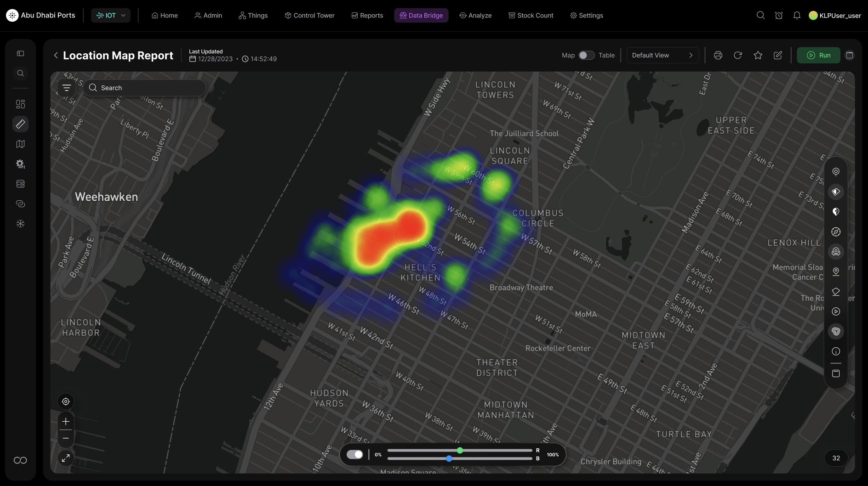Viewport: 868px width, 486px height.
Task: Toggle the panel icon next to Run
Action: tap(850, 55)
